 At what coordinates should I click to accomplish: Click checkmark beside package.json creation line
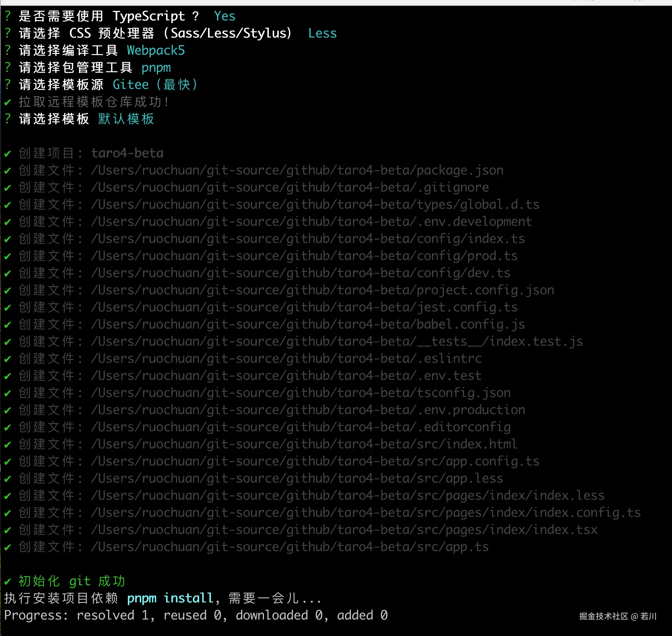click(8, 171)
